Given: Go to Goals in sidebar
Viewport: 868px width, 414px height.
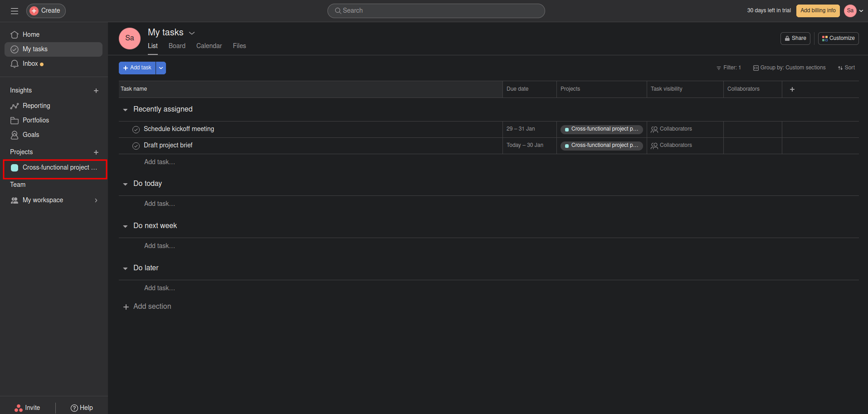Looking at the screenshot, I should click(x=30, y=135).
